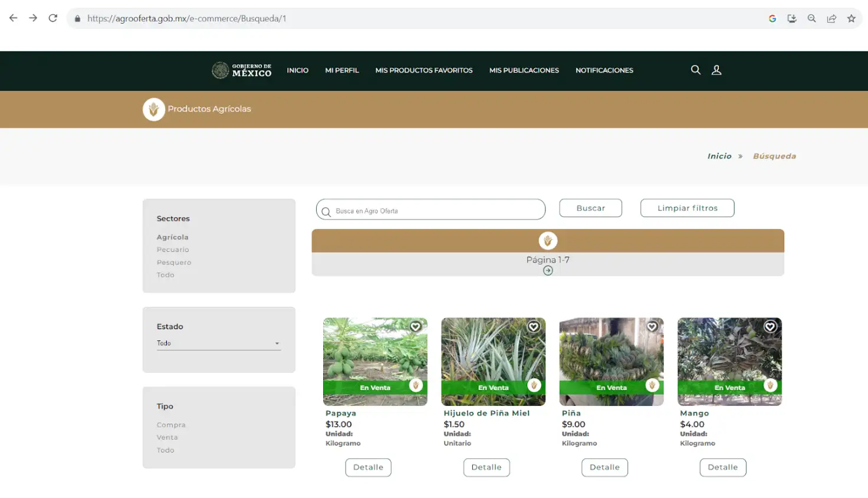Open MIS PUBLICACIONES from the navbar

point(524,70)
